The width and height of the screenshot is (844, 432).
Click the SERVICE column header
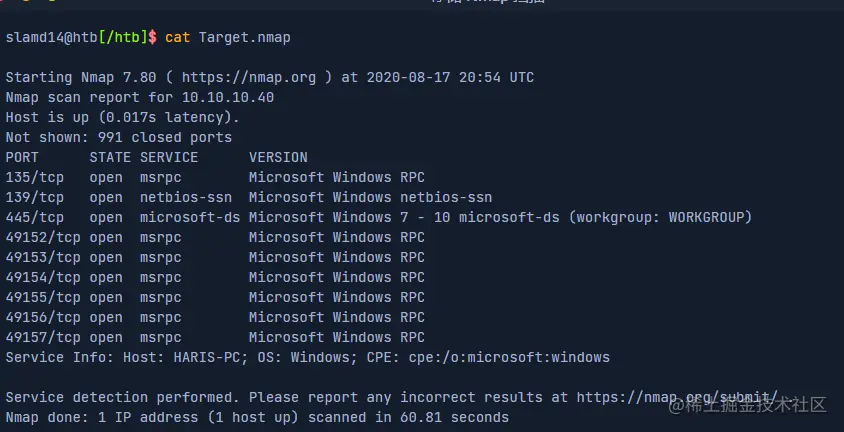169,157
